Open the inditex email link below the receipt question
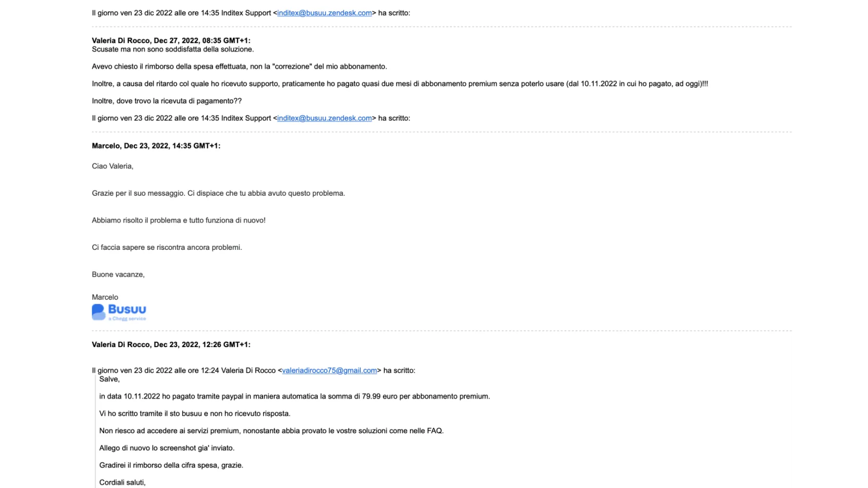This screenshot has width=868, height=488. pos(324,118)
